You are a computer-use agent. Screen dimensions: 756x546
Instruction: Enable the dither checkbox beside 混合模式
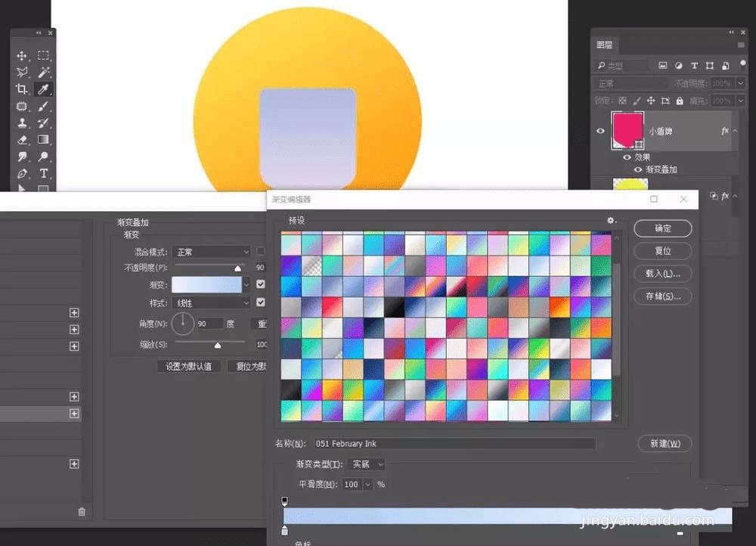click(x=260, y=251)
